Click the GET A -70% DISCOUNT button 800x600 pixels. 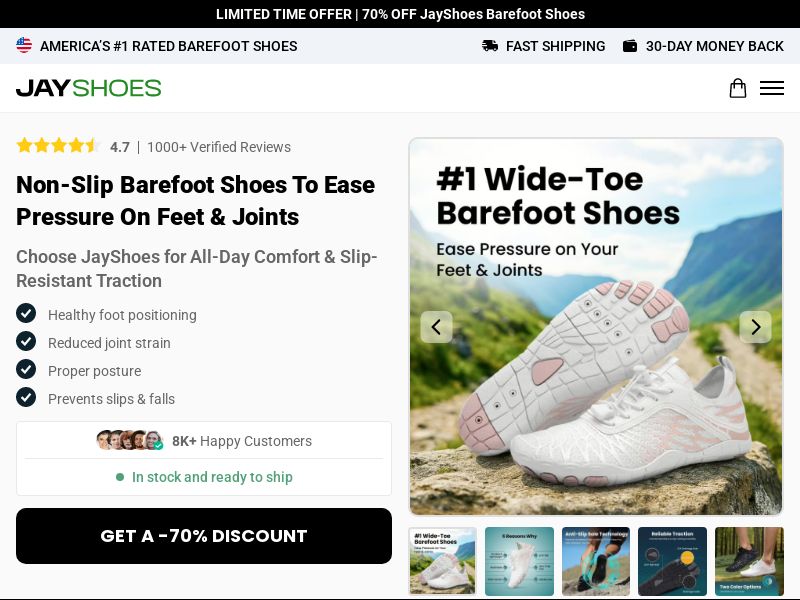204,536
